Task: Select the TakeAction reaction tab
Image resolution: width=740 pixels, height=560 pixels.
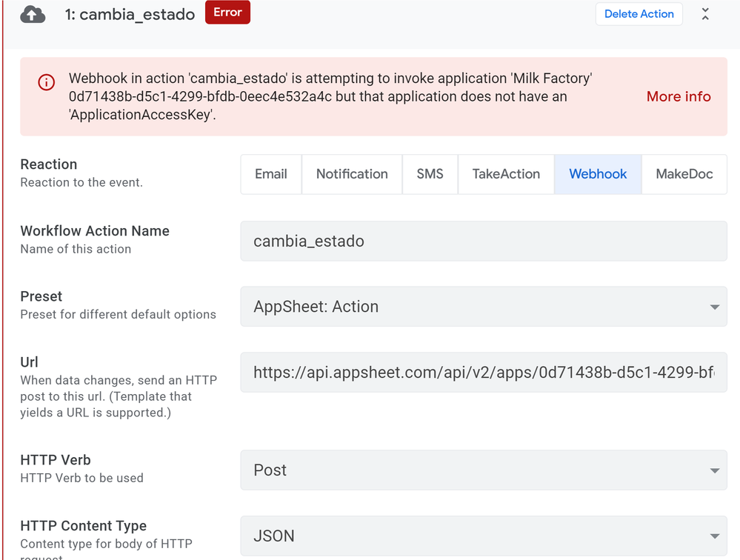Action: click(506, 174)
